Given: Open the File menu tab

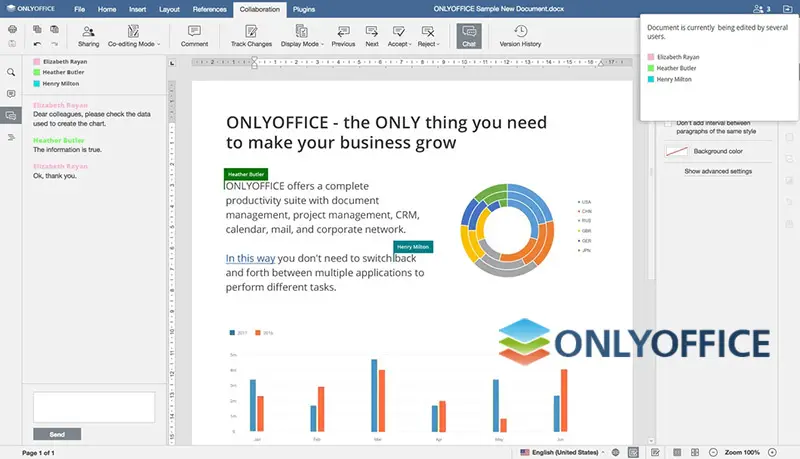Looking at the screenshot, I should coord(80,9).
